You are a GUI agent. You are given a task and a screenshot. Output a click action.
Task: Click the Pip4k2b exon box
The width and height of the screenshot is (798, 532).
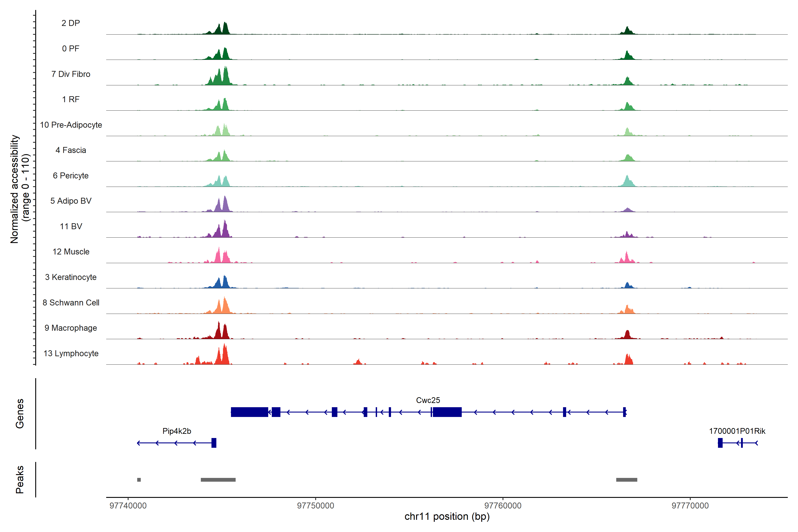click(x=214, y=443)
